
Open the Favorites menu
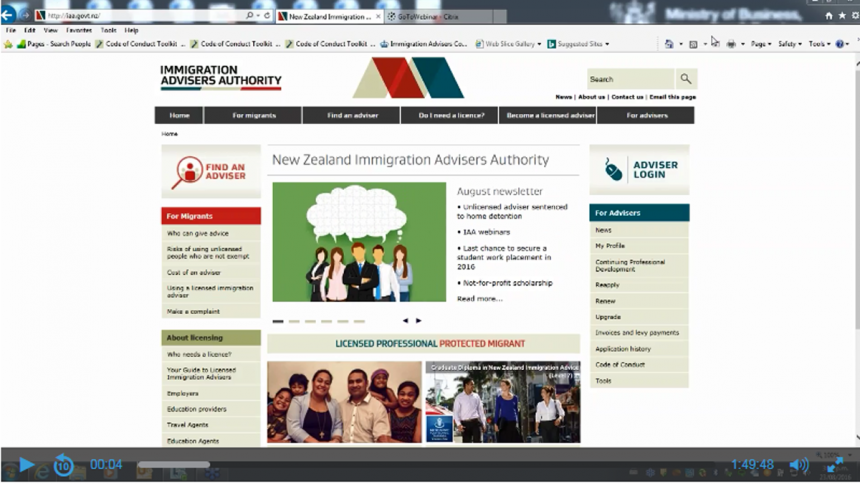79,30
